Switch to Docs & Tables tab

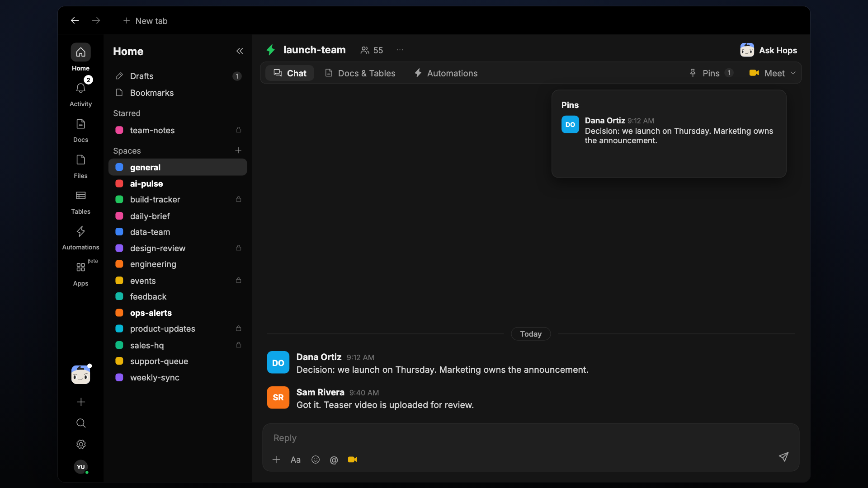click(360, 73)
